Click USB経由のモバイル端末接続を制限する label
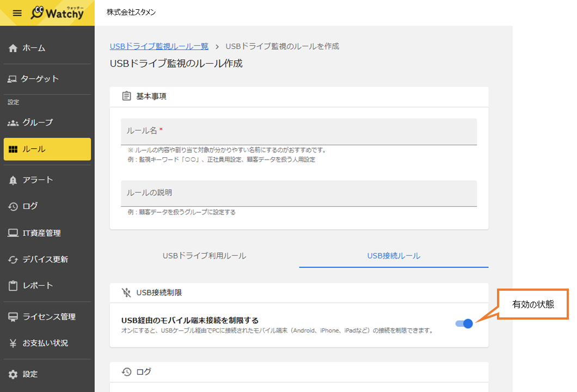Screen dimensions: 577x392 pyautogui.click(x=190, y=321)
